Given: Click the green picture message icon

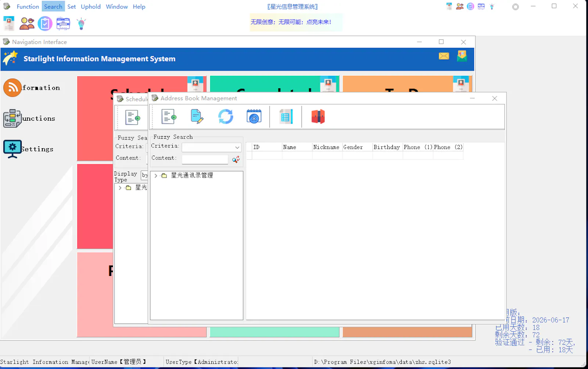Looking at the screenshot, I should pos(462,56).
